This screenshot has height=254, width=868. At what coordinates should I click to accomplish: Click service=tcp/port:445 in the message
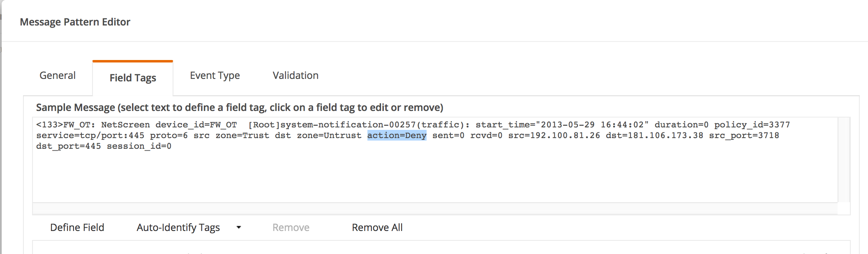click(90, 136)
